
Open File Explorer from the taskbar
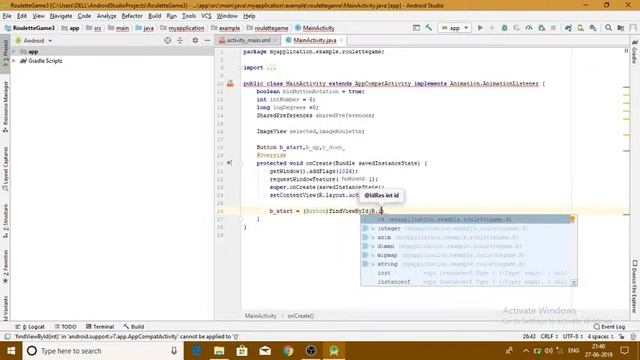[x=219, y=351]
